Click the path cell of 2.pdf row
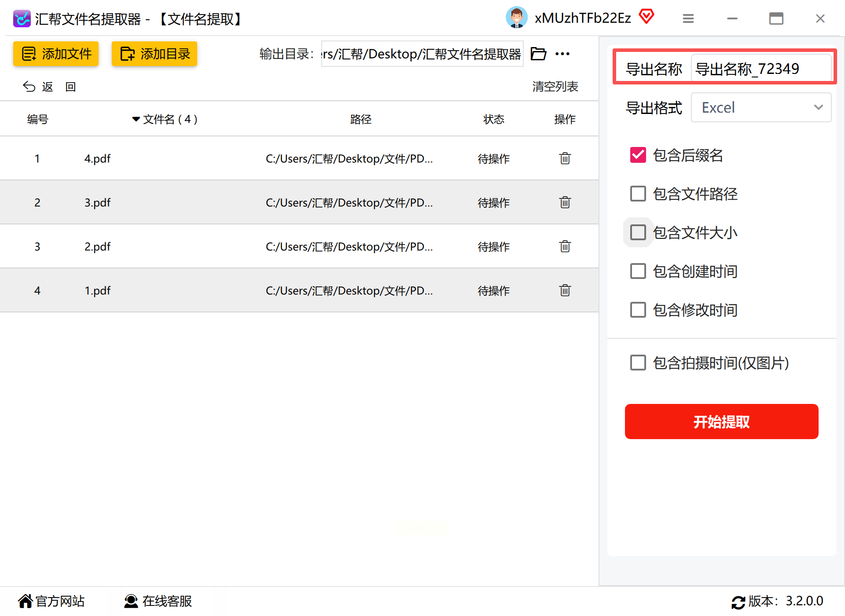Viewport: 845px width, 616px height. pos(349,246)
